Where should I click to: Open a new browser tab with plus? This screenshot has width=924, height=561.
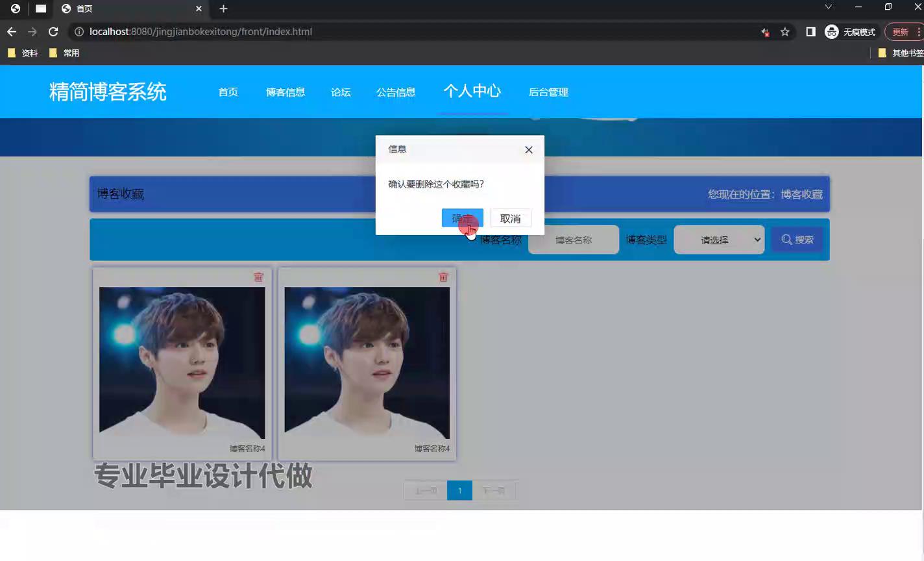[223, 9]
